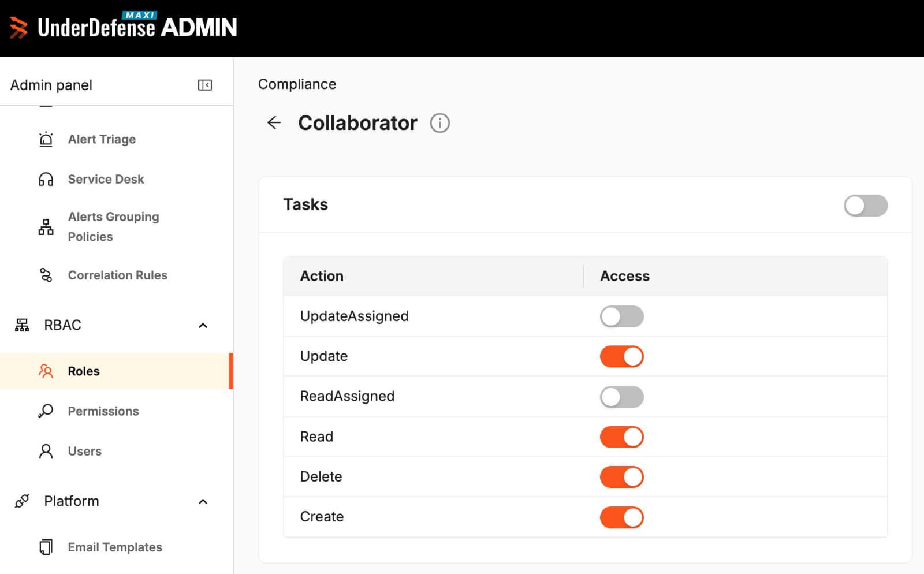Click the RBAC hierarchy icon
Screen dimensions: 924x574
(22, 325)
